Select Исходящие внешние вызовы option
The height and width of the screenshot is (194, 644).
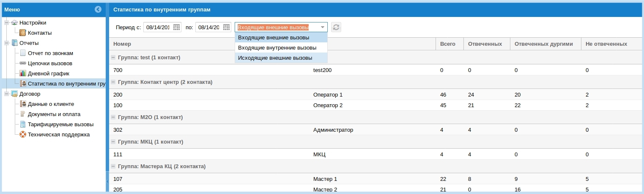pos(275,58)
